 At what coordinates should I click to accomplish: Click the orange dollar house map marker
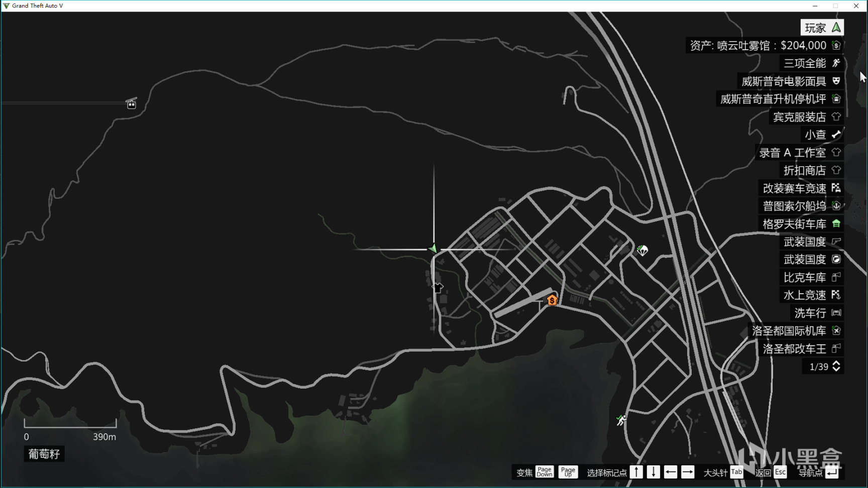tap(552, 300)
